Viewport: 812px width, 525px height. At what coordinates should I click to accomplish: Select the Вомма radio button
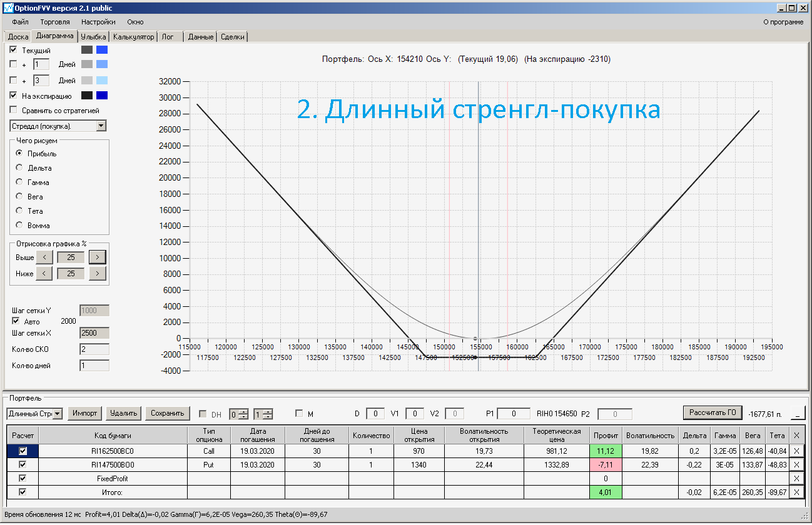pos(19,225)
